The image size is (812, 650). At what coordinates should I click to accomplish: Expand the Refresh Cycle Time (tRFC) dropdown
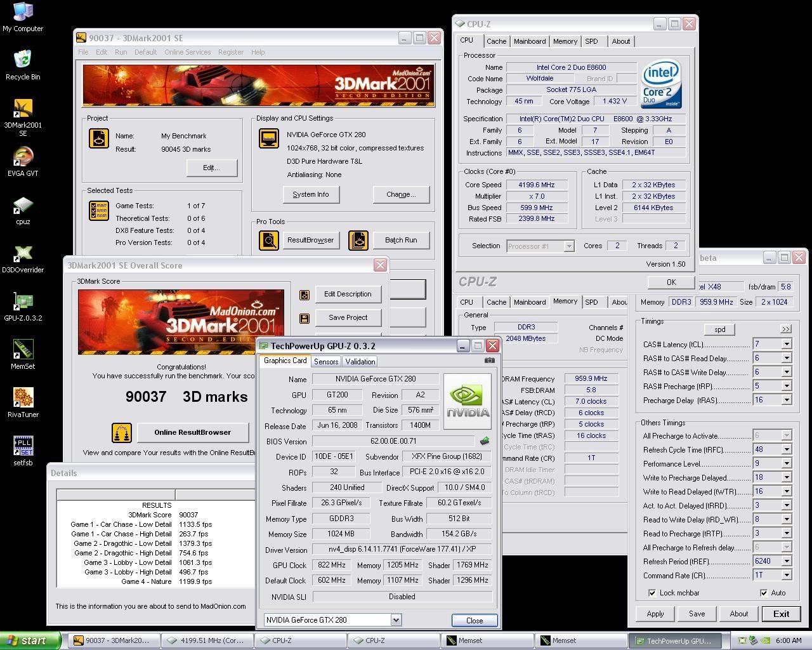pos(787,449)
